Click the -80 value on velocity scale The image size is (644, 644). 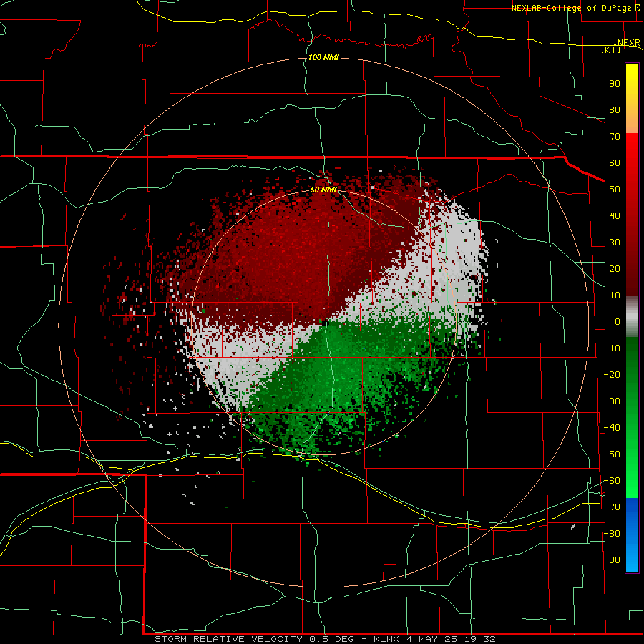[612, 534]
